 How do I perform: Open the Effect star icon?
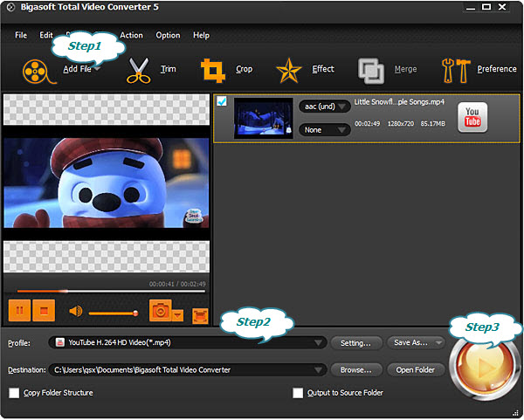(x=289, y=71)
